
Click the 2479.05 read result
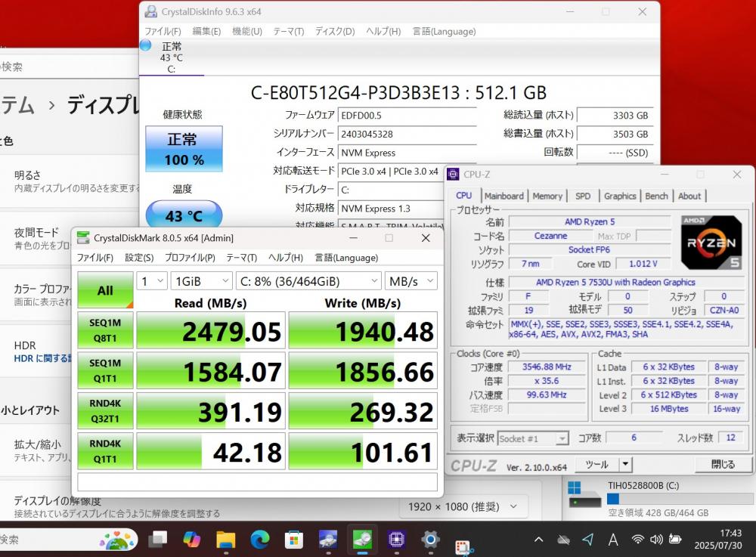click(212, 330)
